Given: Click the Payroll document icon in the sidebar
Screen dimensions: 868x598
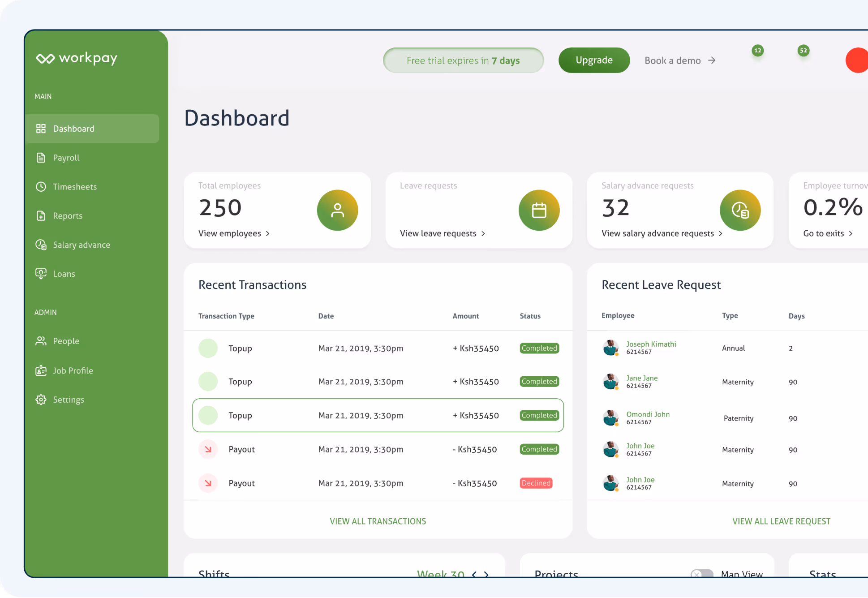Looking at the screenshot, I should point(41,158).
